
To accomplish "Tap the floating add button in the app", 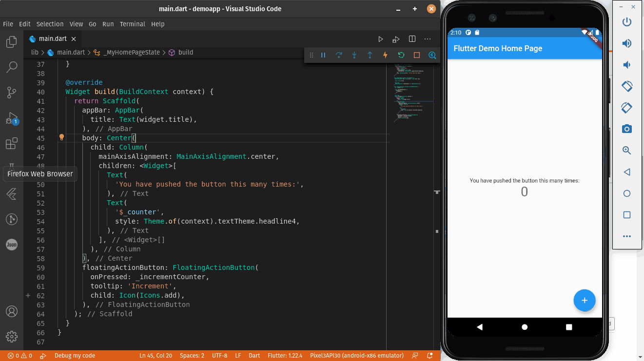I will point(584,300).
